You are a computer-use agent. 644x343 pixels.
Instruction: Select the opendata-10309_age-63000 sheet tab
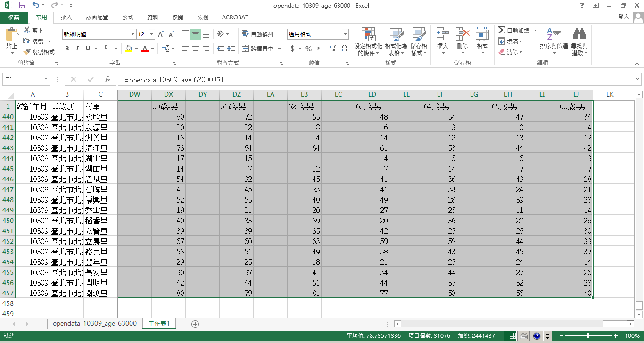(95, 323)
